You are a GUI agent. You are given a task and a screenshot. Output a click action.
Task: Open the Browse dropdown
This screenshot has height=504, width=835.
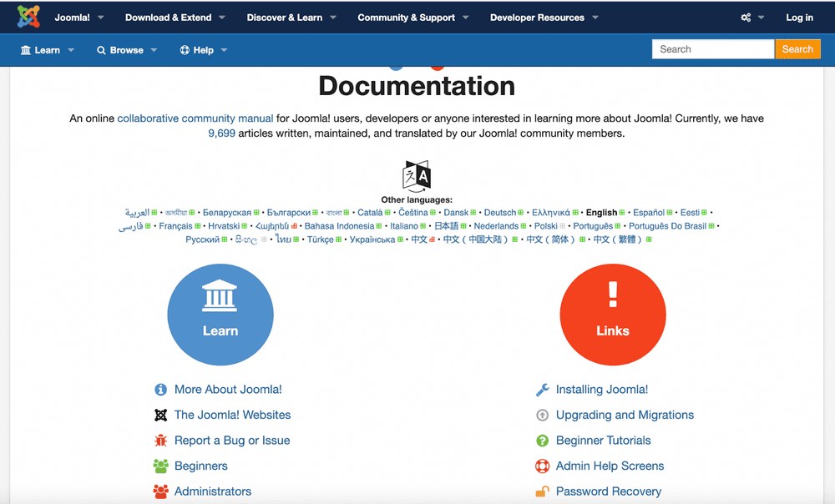click(x=127, y=50)
